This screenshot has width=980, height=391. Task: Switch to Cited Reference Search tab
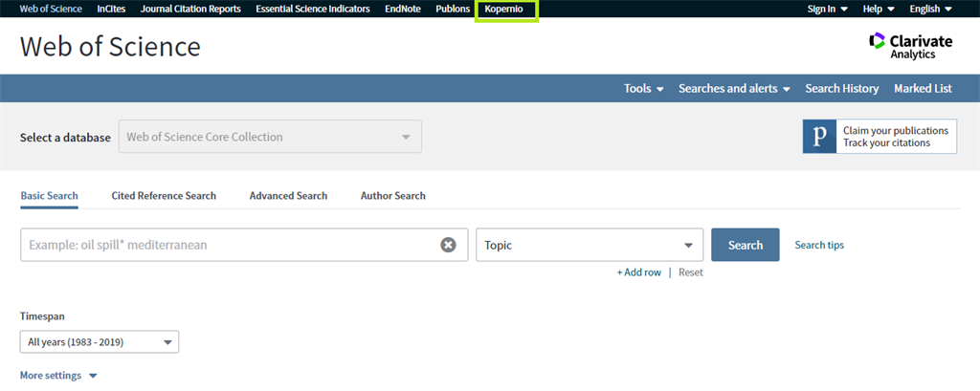click(x=164, y=195)
